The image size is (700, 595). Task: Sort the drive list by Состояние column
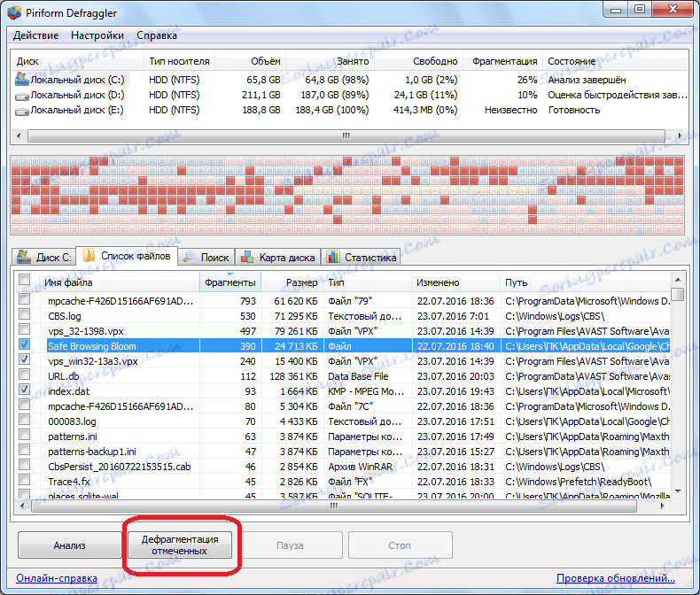pyautogui.click(x=615, y=61)
